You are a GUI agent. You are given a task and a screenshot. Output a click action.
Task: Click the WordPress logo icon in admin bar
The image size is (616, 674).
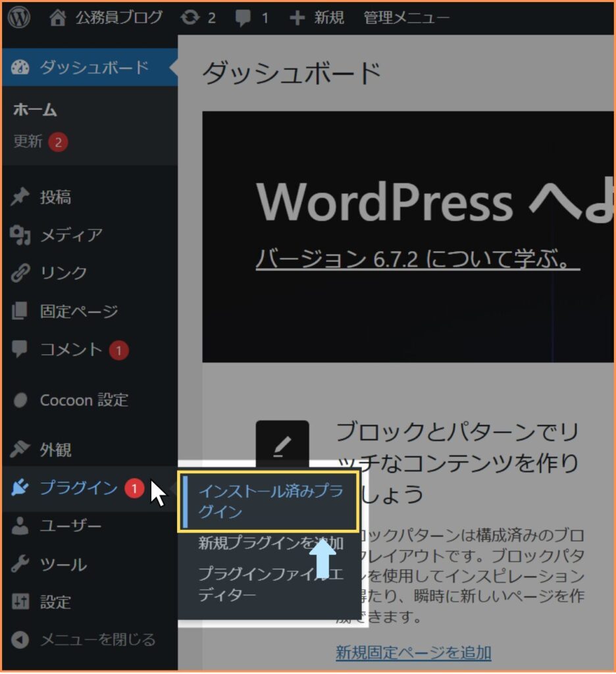tap(18, 17)
